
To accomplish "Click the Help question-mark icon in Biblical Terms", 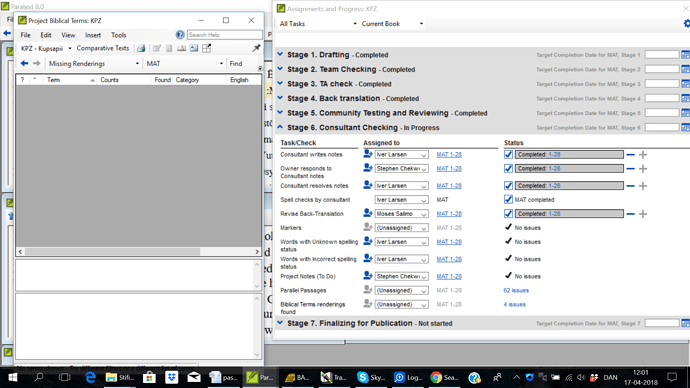I will point(180,35).
